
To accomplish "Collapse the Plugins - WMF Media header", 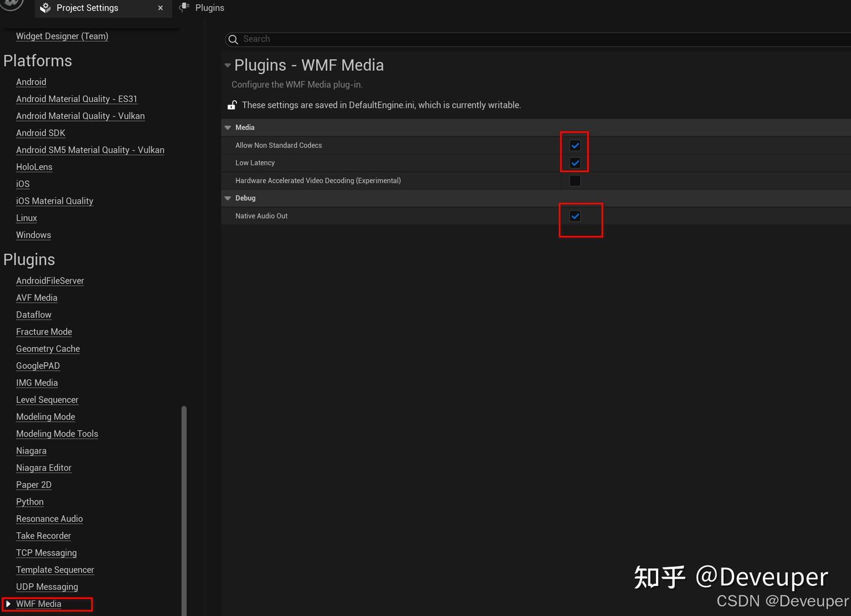I will click(228, 65).
